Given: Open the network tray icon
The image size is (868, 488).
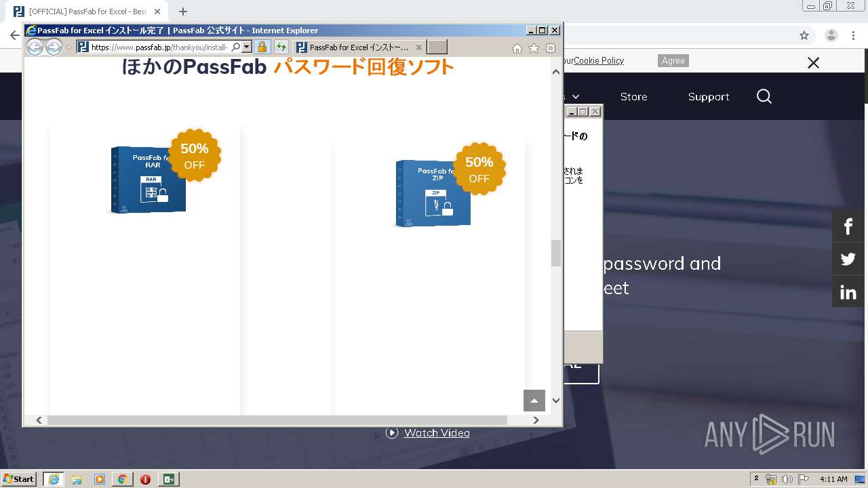Looking at the screenshot, I should tap(771, 479).
